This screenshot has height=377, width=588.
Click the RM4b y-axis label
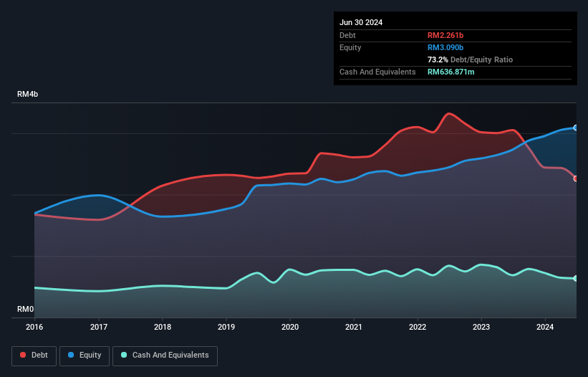coord(28,95)
